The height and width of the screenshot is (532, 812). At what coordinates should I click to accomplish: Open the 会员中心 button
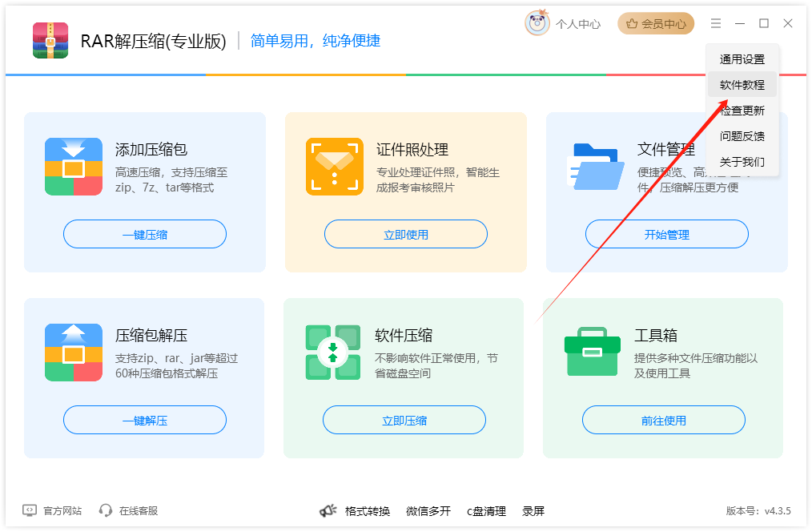(x=656, y=23)
